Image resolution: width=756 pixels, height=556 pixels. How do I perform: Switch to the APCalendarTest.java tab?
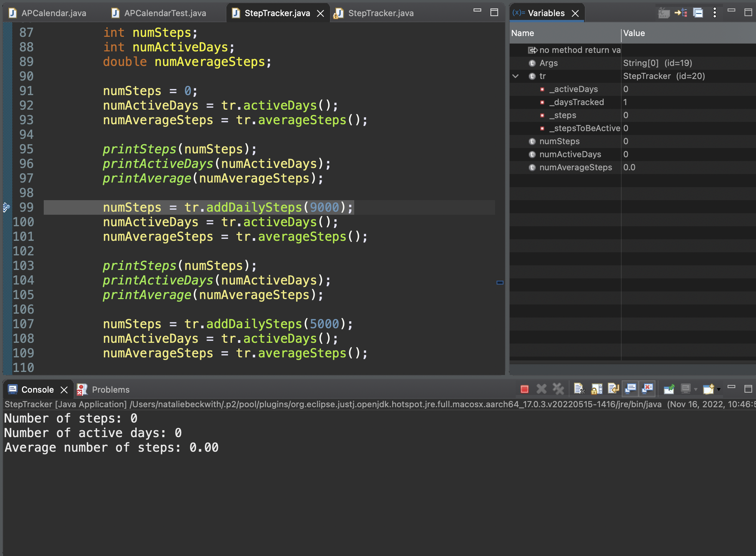165,13
